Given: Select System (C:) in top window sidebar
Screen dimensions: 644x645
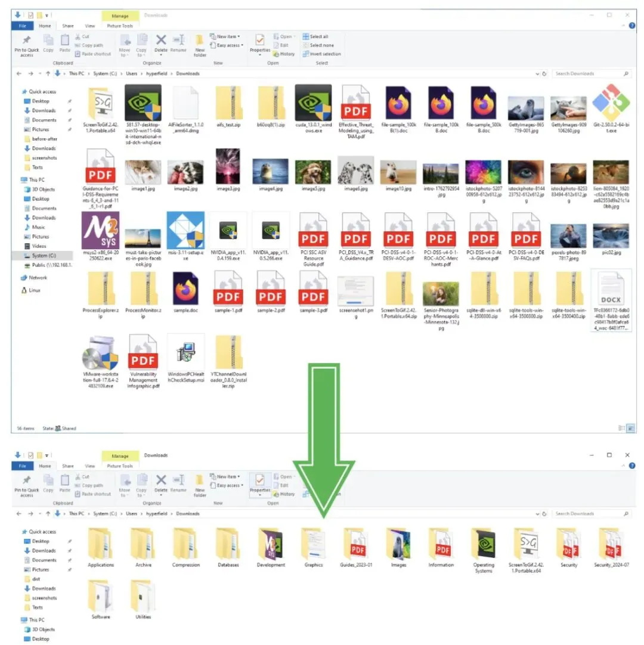Looking at the screenshot, I should pyautogui.click(x=44, y=256).
